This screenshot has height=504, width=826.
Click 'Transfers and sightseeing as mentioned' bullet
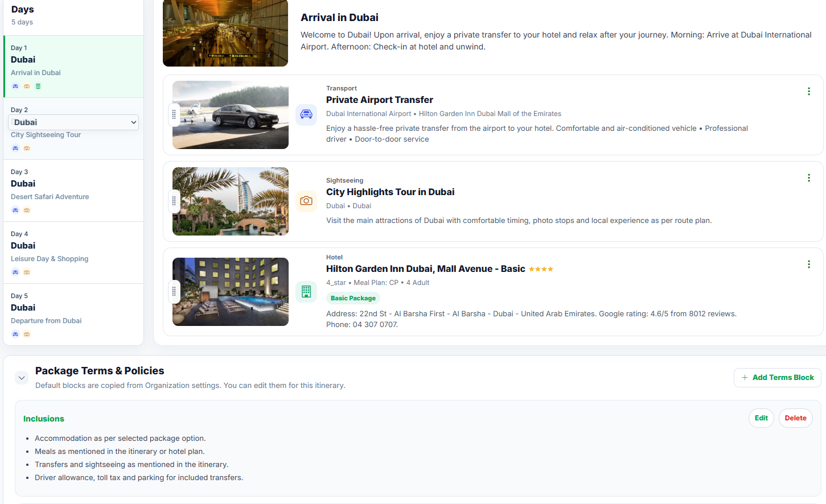tap(131, 465)
